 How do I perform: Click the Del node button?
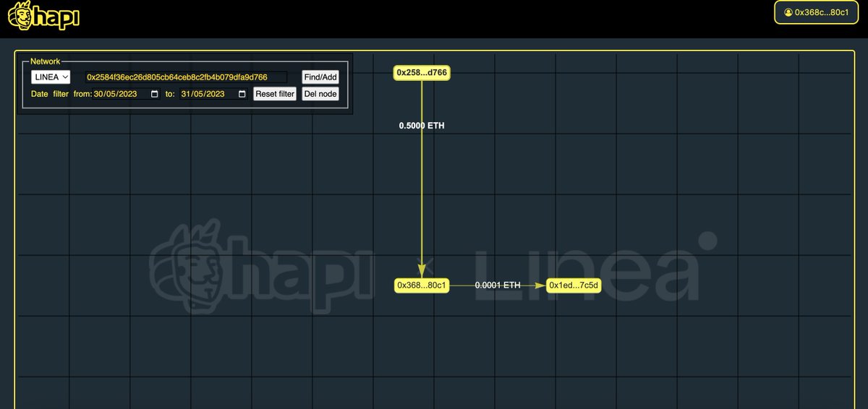pyautogui.click(x=320, y=94)
